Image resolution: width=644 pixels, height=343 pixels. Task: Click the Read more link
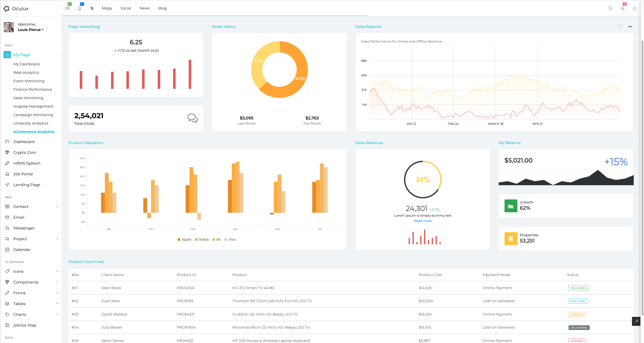(x=422, y=221)
